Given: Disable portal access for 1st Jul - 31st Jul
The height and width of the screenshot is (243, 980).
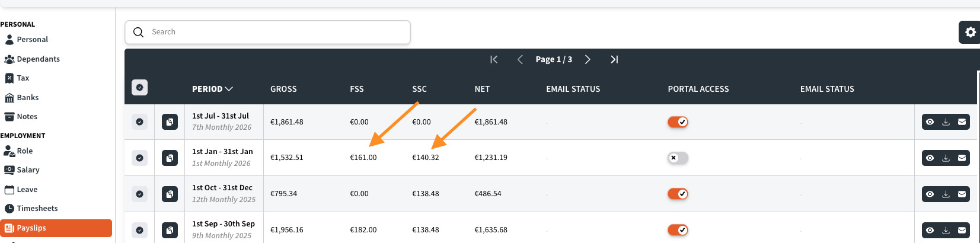Looking at the screenshot, I should 678,122.
